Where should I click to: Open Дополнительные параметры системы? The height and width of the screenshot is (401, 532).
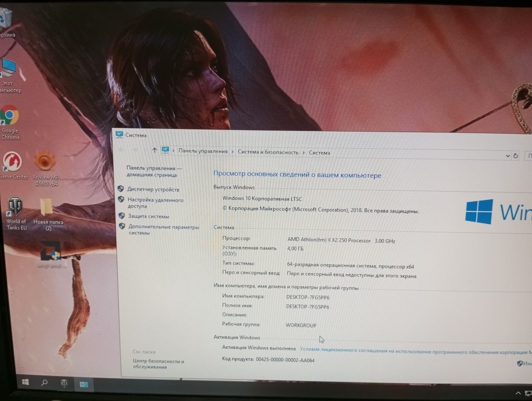164,230
